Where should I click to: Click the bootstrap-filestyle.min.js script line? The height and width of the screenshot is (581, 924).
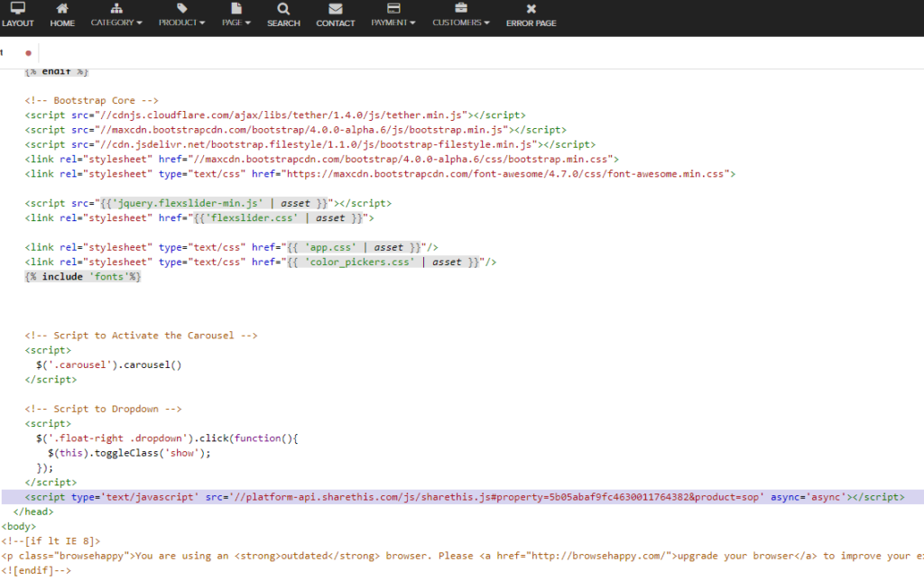coord(310,144)
